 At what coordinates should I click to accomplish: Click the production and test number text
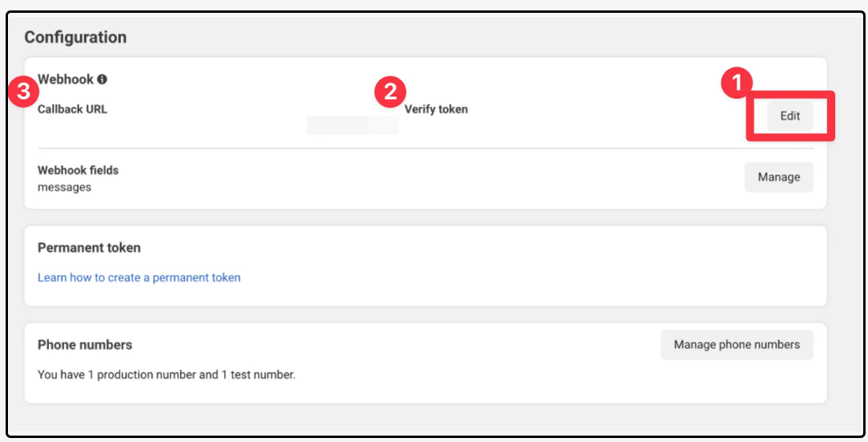(167, 375)
